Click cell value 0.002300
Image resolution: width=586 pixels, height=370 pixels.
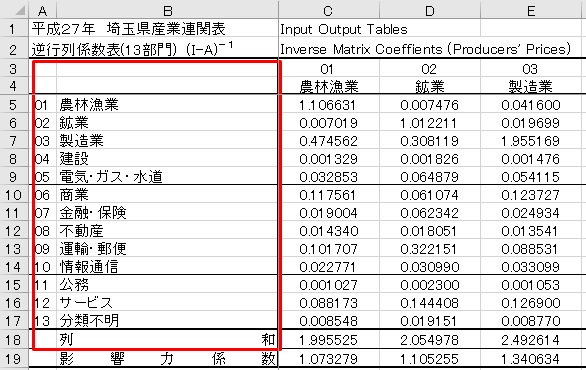[429, 285]
